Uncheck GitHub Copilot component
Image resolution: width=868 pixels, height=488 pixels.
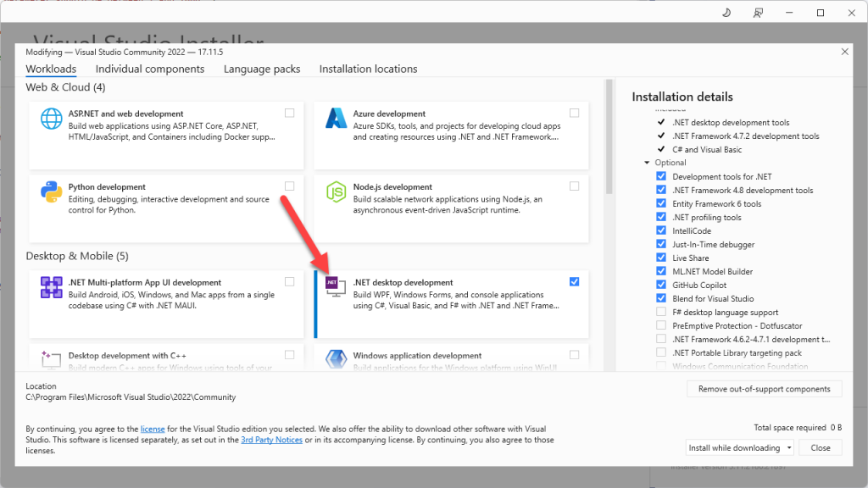point(661,285)
